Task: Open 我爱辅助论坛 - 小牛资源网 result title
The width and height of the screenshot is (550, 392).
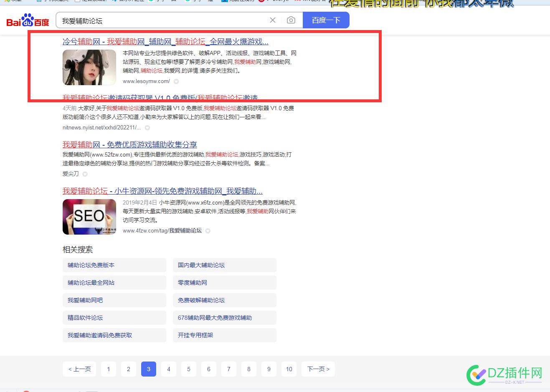Action: [x=162, y=191]
